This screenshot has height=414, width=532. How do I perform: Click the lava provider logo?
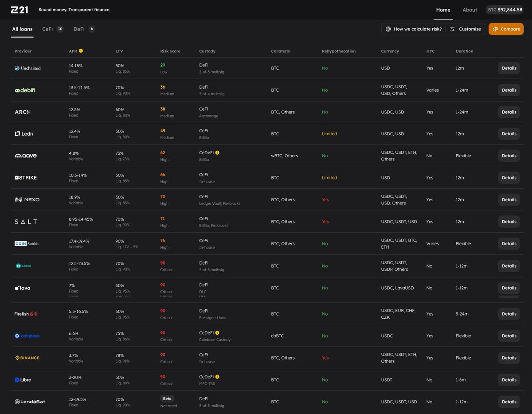[23, 288]
